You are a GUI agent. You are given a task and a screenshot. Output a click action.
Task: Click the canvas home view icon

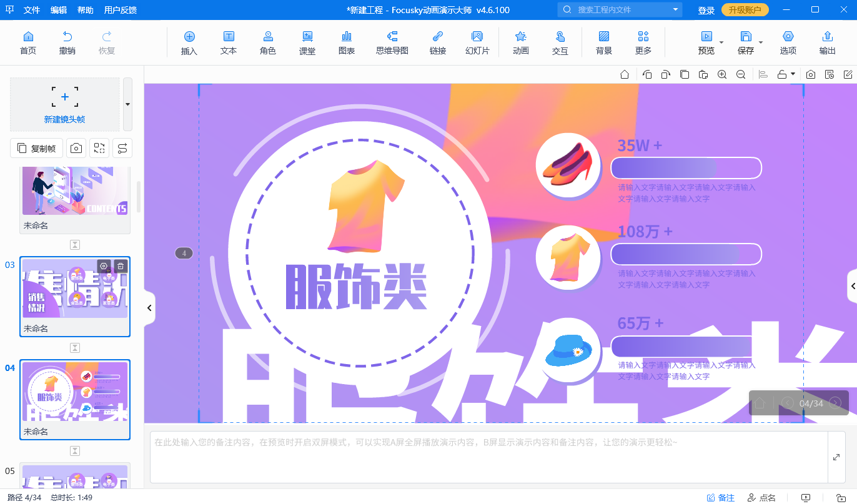coord(625,74)
